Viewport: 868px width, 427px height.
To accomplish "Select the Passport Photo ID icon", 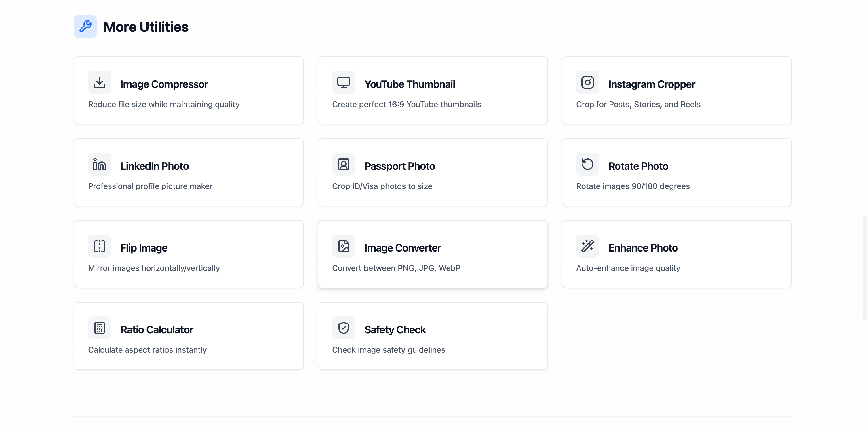I will coord(343,164).
